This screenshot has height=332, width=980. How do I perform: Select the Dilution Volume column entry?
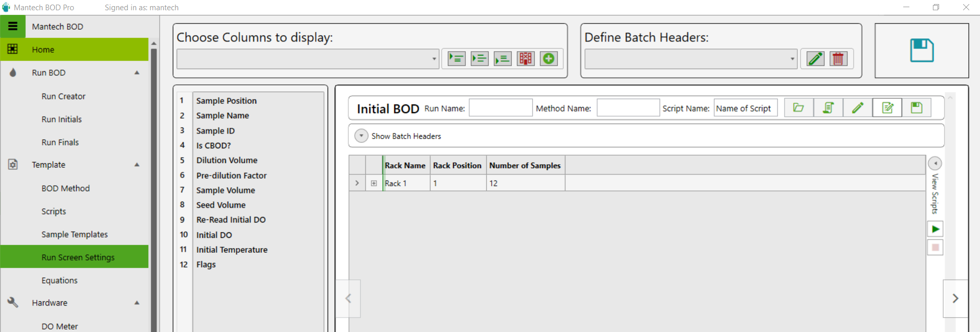(227, 160)
